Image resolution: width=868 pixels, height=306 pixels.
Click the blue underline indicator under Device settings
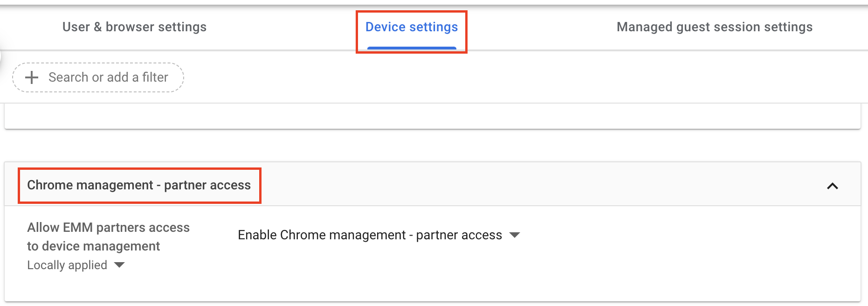[x=411, y=47]
